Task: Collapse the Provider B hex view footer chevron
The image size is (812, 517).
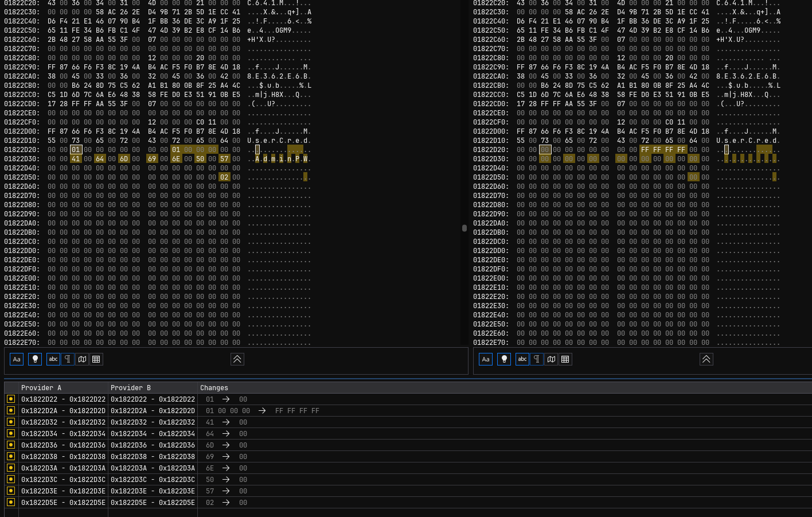Action: click(x=706, y=359)
